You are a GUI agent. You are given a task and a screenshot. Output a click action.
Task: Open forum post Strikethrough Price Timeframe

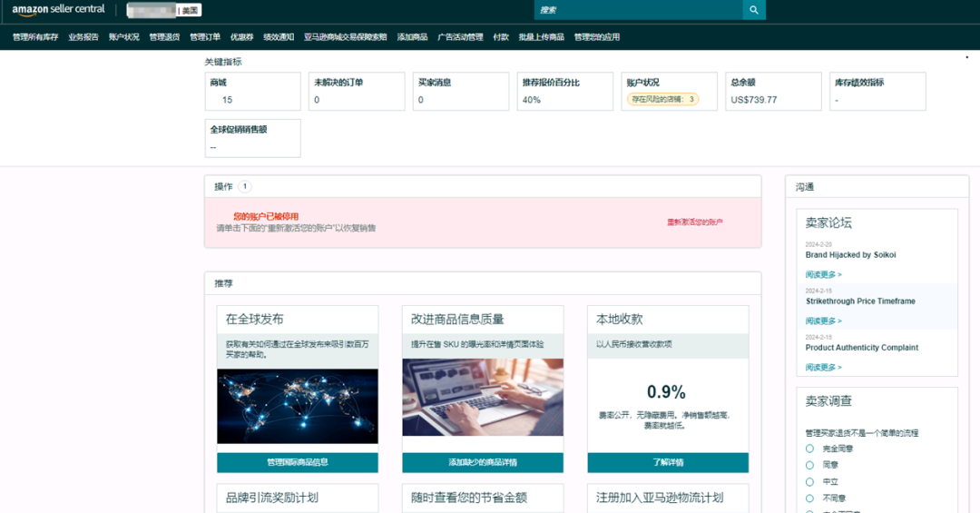860,301
